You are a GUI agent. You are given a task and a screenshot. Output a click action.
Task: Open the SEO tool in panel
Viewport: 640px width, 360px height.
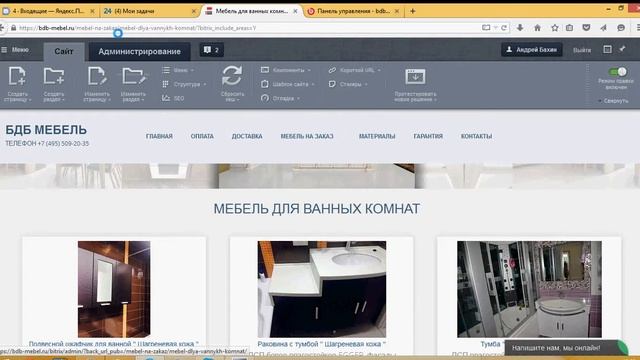coord(173,98)
